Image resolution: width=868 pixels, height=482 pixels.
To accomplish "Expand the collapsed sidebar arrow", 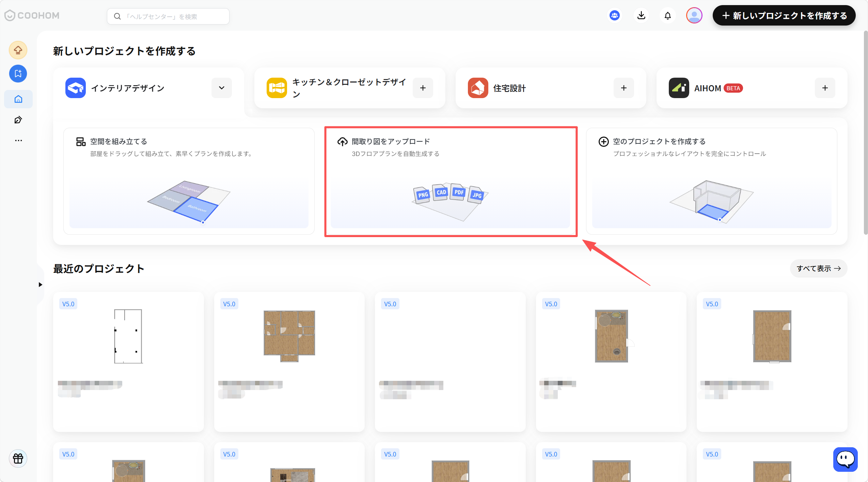I will click(41, 284).
